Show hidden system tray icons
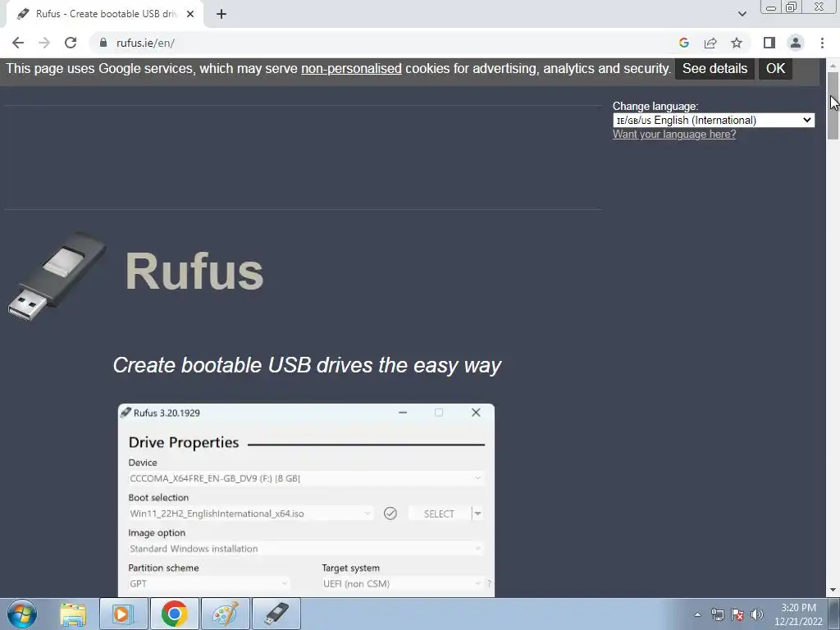The image size is (840, 630). [697, 614]
